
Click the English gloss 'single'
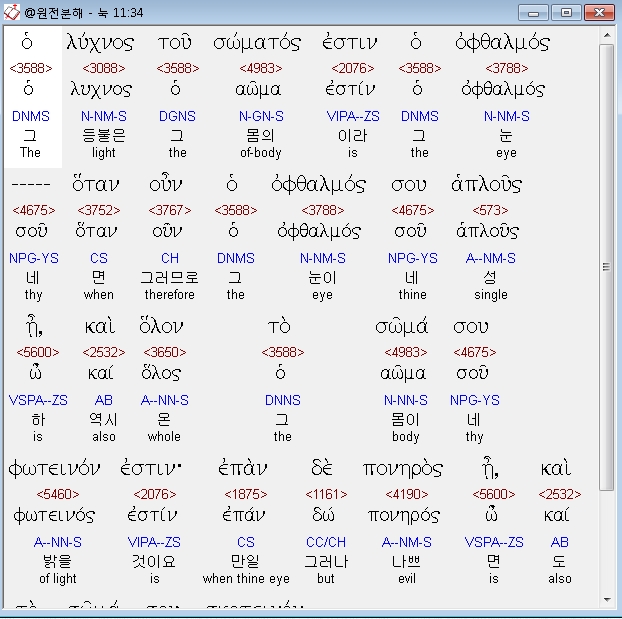coord(491,295)
